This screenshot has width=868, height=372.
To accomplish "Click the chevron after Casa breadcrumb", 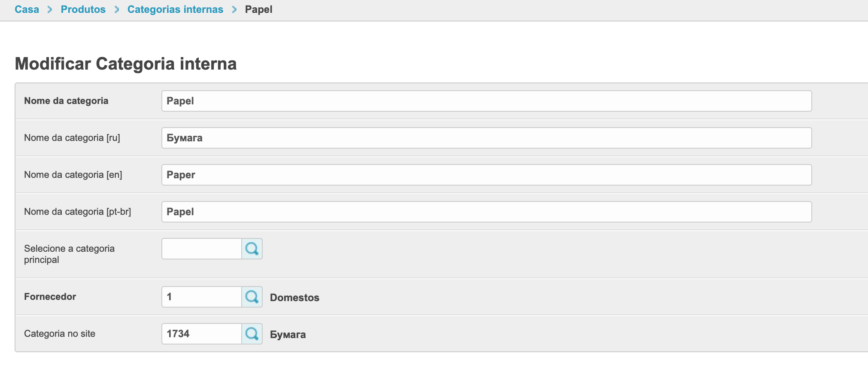I will (50, 9).
